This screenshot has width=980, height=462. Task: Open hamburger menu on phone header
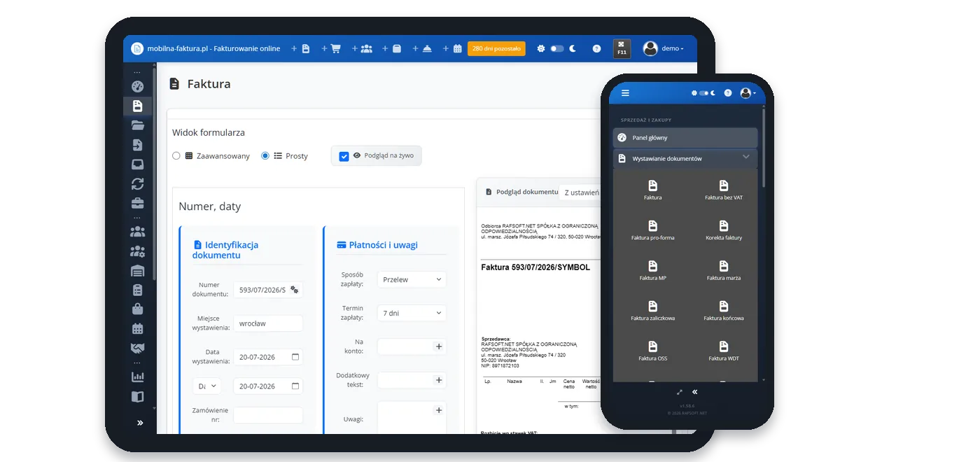coord(625,93)
